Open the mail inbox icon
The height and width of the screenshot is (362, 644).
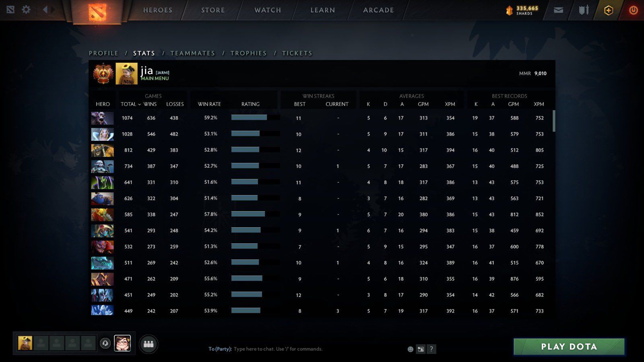558,10
